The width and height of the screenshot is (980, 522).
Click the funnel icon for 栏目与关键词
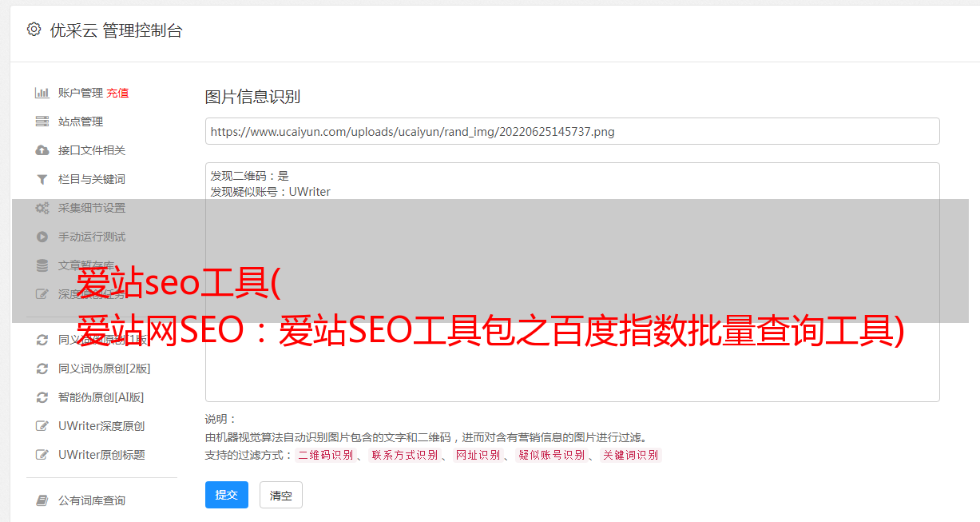pos(42,179)
